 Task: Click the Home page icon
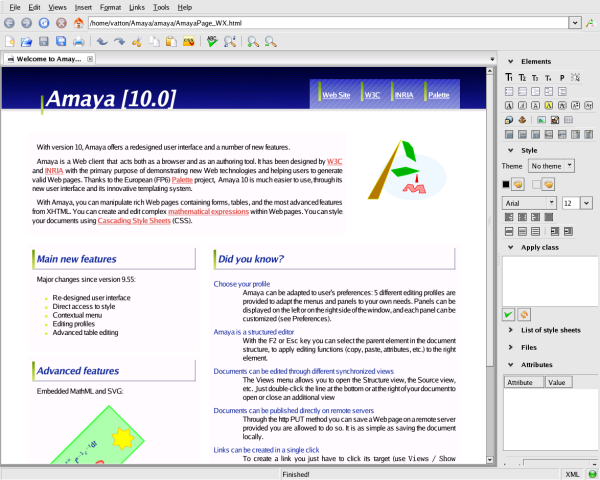[78, 22]
